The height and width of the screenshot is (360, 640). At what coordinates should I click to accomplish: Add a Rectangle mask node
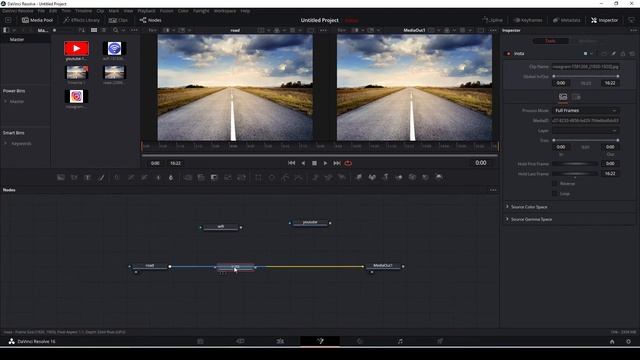[x=258, y=178]
